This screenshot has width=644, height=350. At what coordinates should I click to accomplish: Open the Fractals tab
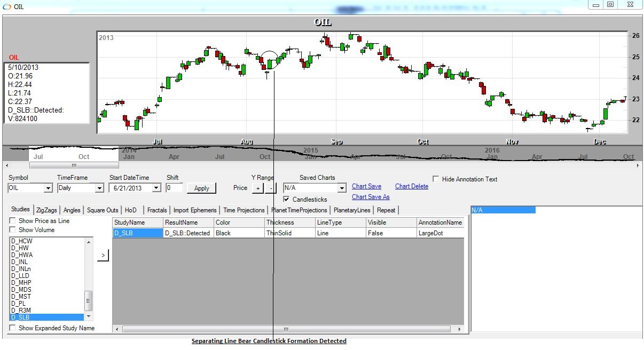pyautogui.click(x=156, y=210)
